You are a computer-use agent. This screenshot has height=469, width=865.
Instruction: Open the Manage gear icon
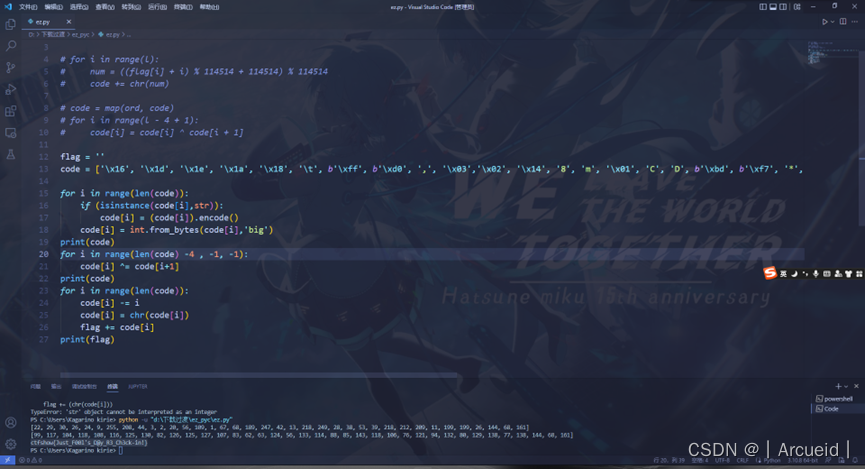click(x=10, y=444)
